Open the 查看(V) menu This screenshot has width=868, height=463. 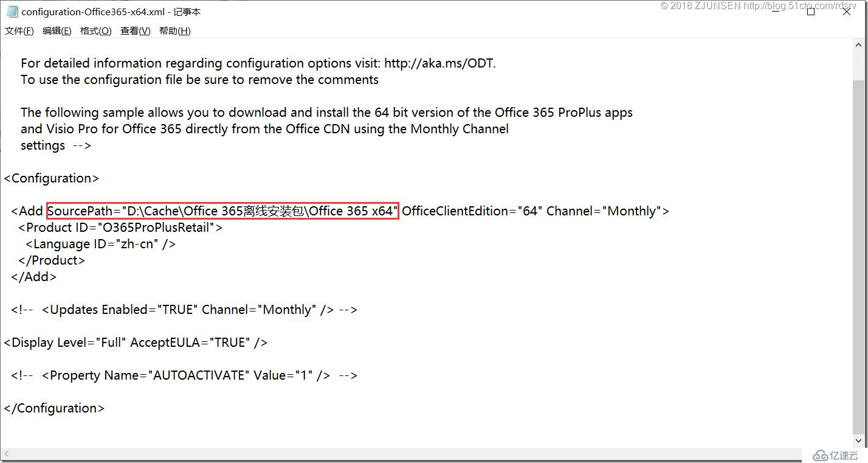136,31
